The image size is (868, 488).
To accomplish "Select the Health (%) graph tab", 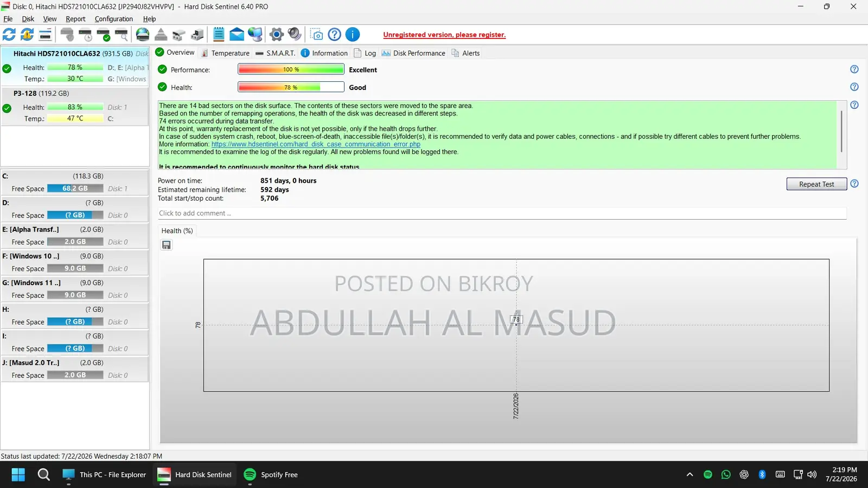I will (x=177, y=231).
